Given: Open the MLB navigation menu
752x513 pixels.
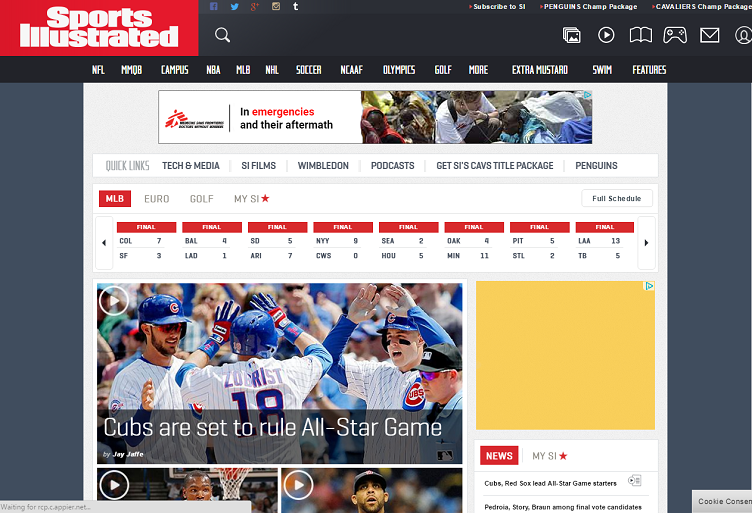Looking at the screenshot, I should [243, 70].
